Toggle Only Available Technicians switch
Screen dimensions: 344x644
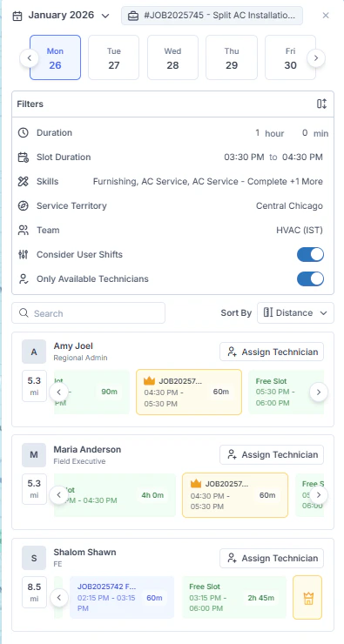coord(310,278)
